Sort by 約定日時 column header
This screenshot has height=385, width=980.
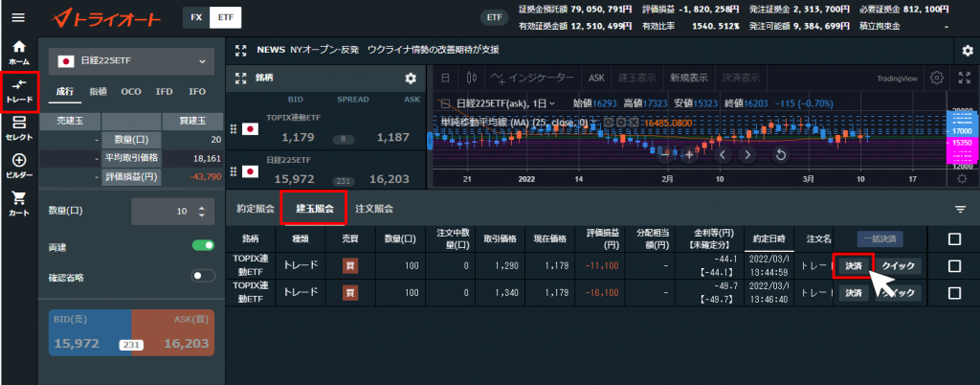[x=768, y=238]
